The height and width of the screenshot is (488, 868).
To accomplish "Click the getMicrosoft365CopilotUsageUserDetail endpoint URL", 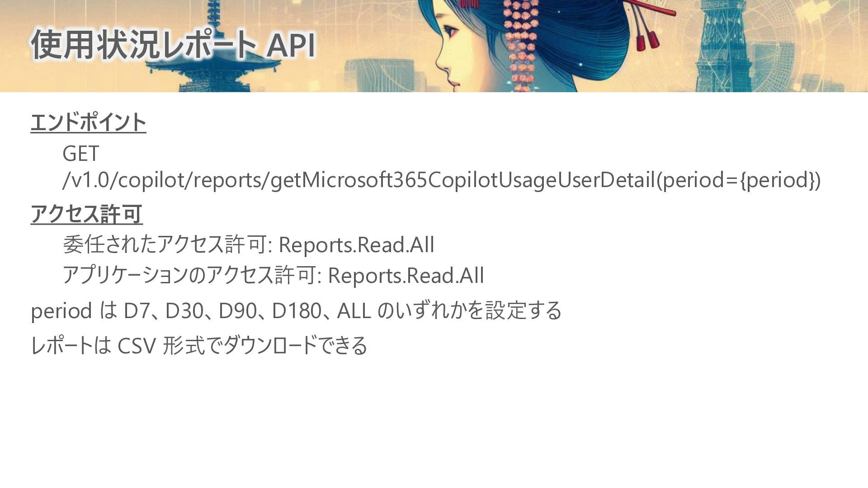I will pos(441,180).
